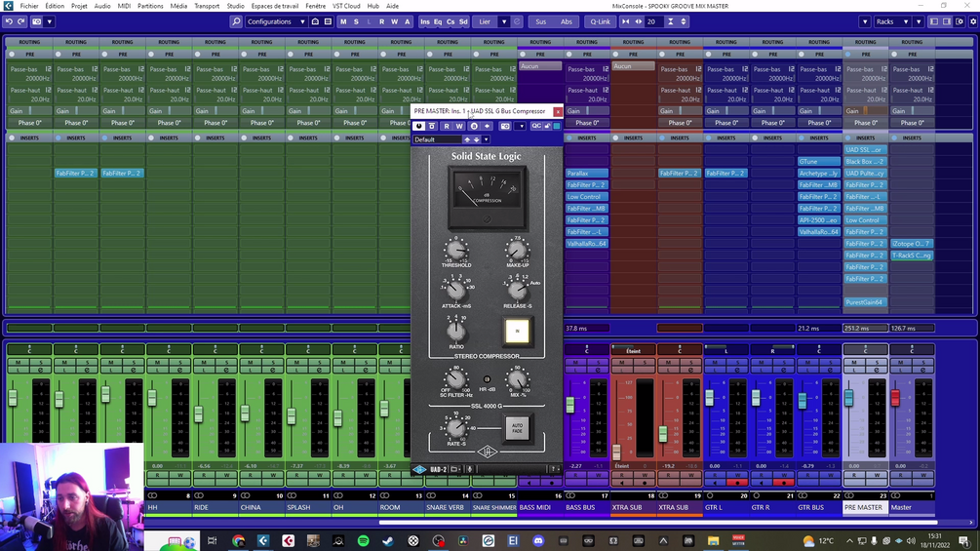
Task: Click the toolbar S solo-all deactivate button
Action: pos(356,21)
